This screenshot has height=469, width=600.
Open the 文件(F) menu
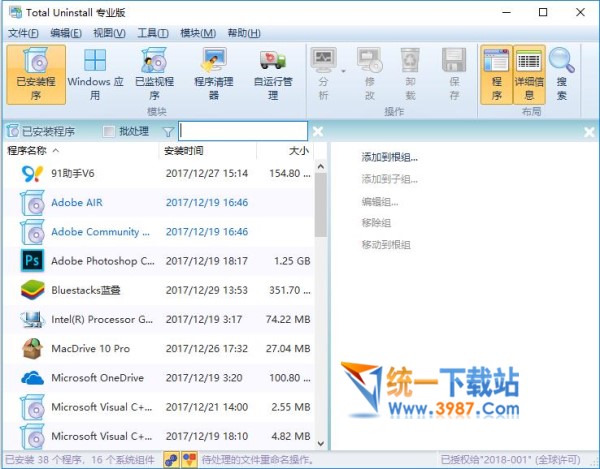[x=23, y=33]
